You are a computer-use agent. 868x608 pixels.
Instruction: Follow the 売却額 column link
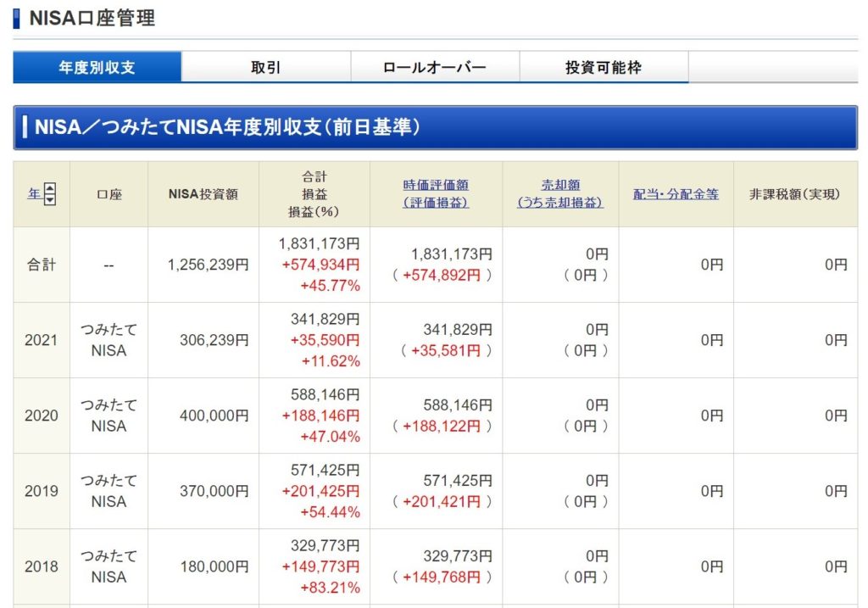560,185
